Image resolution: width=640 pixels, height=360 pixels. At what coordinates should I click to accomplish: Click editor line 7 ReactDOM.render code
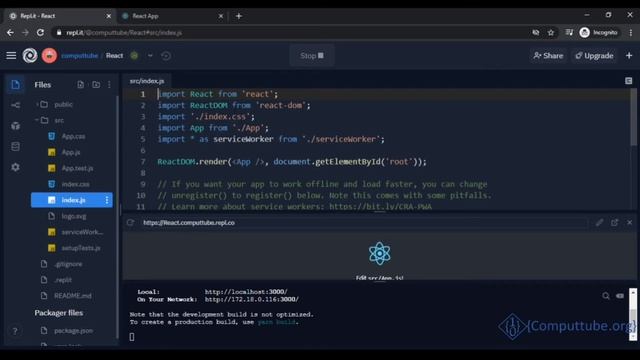pyautogui.click(x=292, y=162)
